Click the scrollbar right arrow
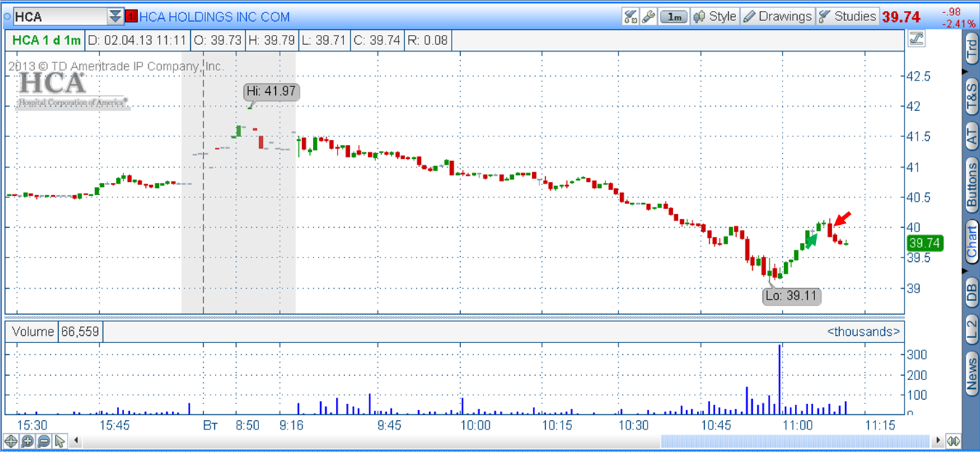 point(937,440)
